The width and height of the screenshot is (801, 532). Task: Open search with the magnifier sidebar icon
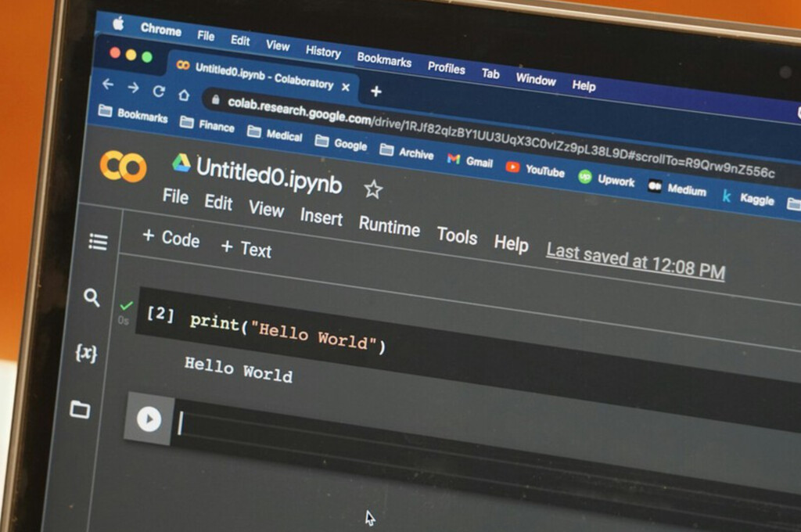[92, 299]
